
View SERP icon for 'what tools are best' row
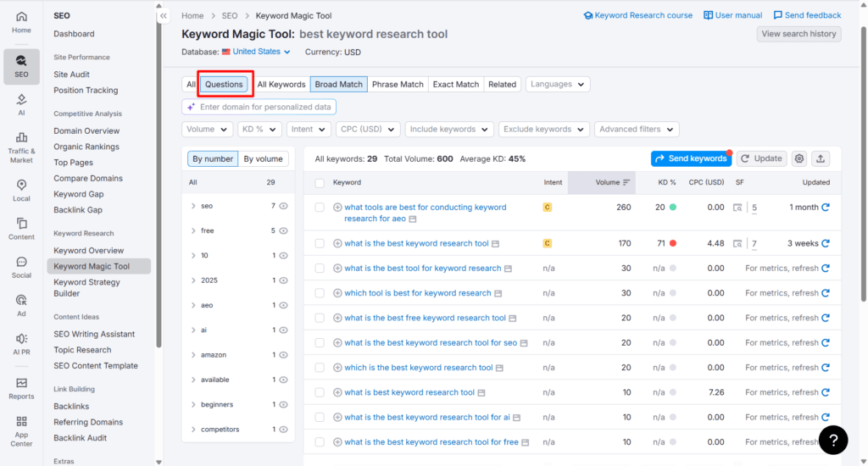click(737, 208)
